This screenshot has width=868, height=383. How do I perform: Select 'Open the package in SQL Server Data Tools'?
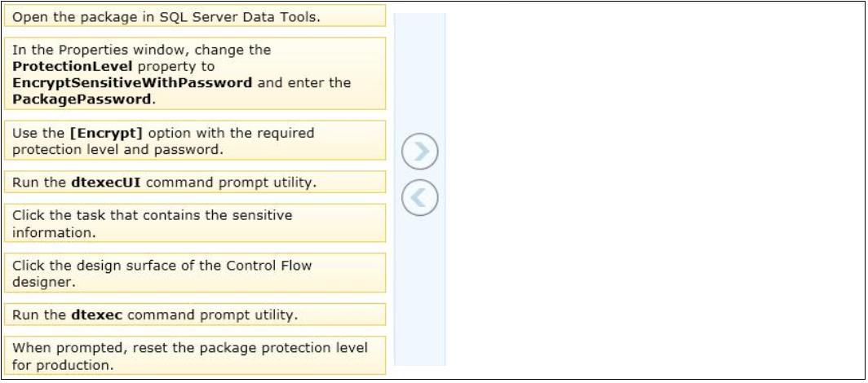tap(195, 16)
